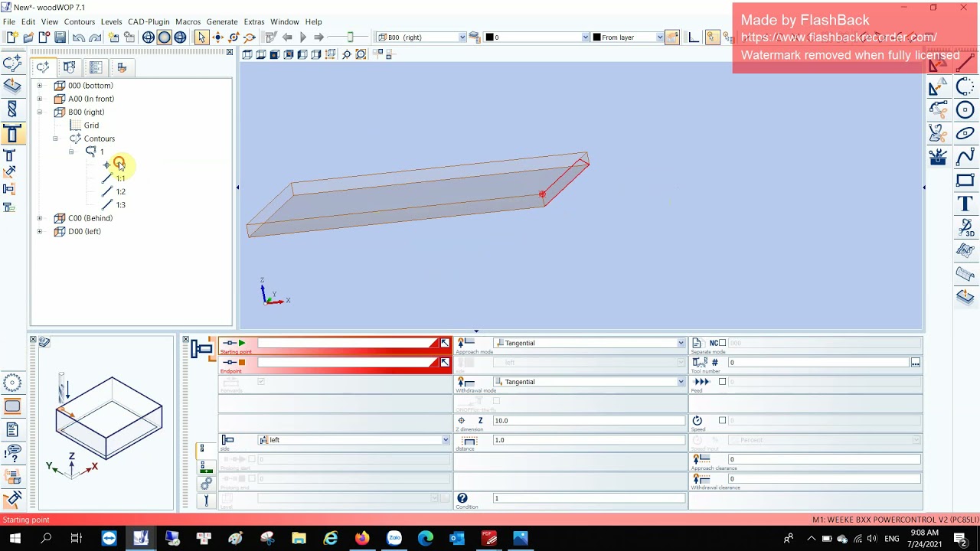Expand the C00 (Behind) tree node

coord(40,218)
